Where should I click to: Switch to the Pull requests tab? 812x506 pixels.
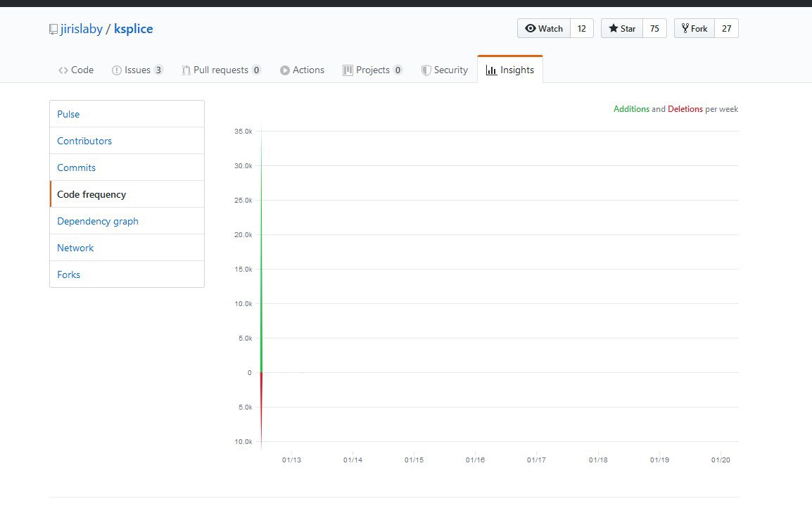pos(221,70)
